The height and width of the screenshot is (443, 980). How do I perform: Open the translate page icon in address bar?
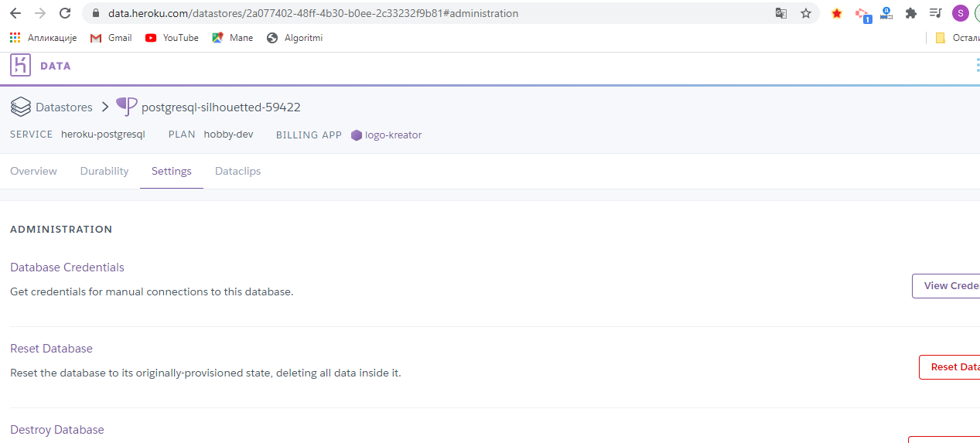[x=781, y=13]
